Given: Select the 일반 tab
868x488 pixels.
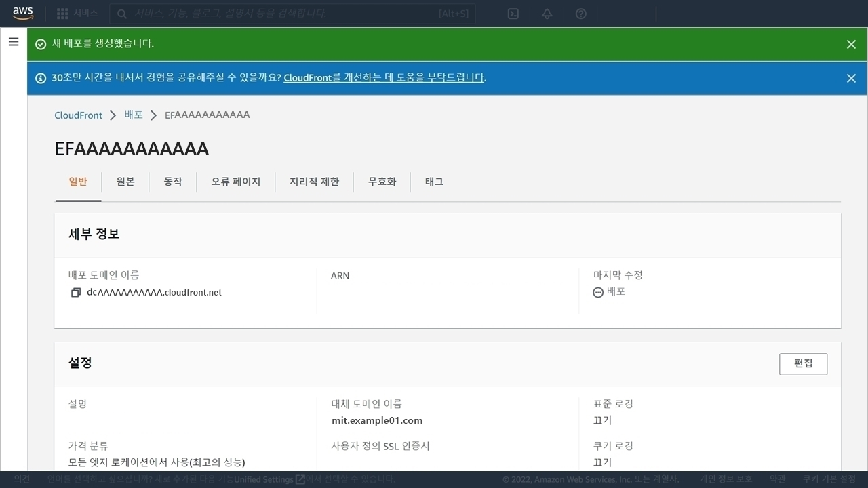Looking at the screenshot, I should pos(78,182).
